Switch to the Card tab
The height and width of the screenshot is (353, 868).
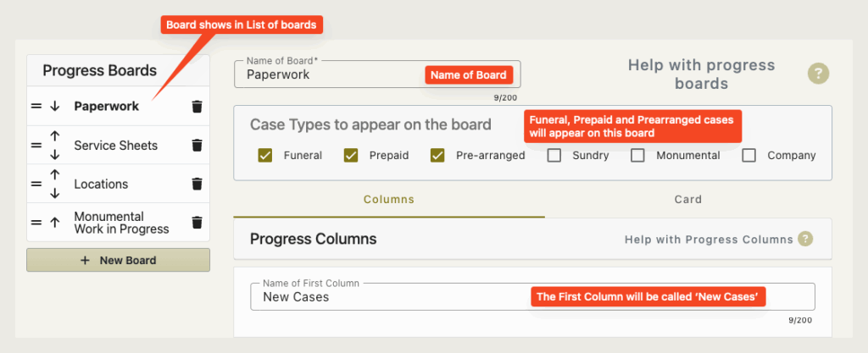click(x=688, y=200)
